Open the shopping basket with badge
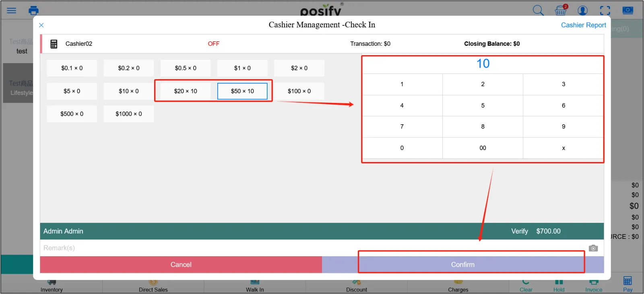The width and height of the screenshot is (644, 294). pos(561,10)
